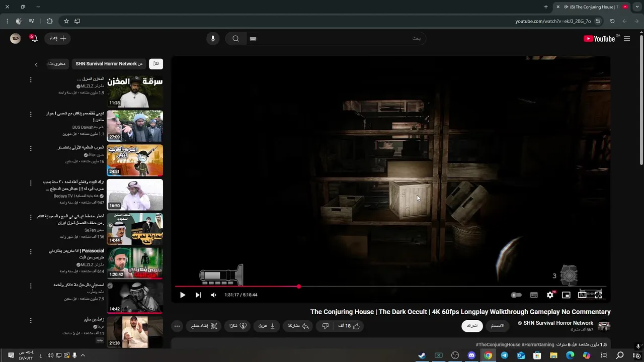This screenshot has height=362, width=644.
Task: Show more filter chips with chevron
Action: click(36, 64)
